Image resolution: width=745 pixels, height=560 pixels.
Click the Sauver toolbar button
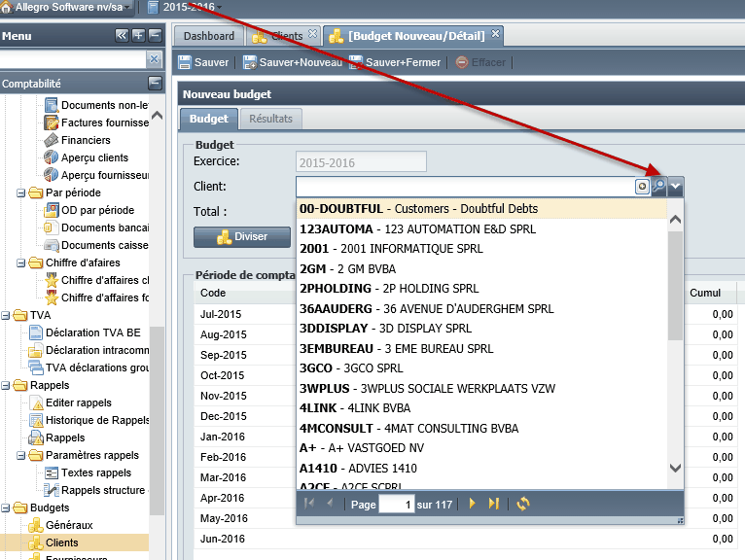[203, 62]
